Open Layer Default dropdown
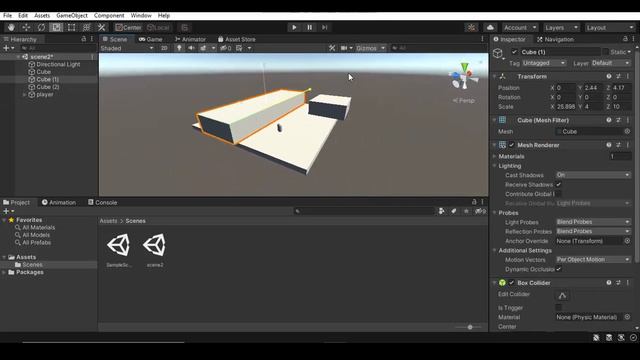Viewport: 640px width, 360px height. pos(611,63)
